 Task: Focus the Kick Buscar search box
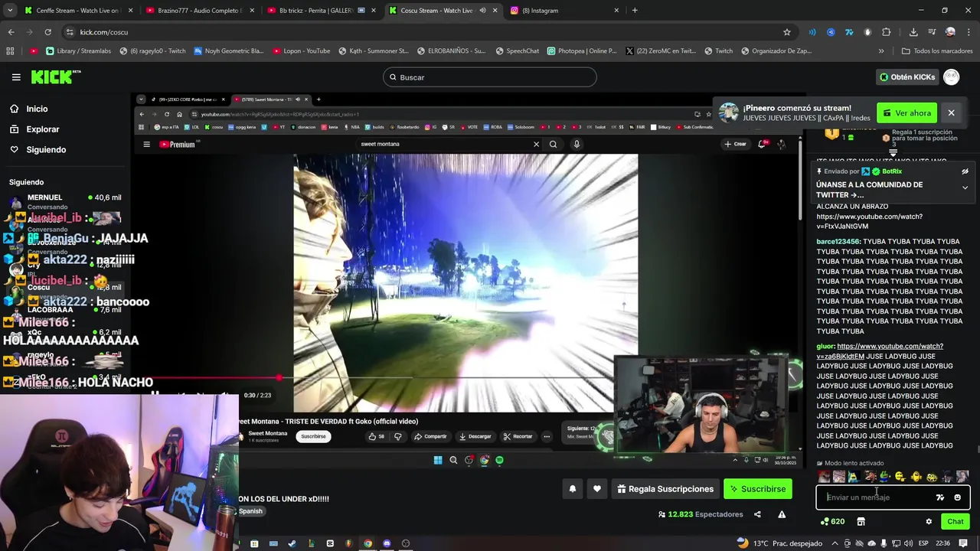pos(490,77)
